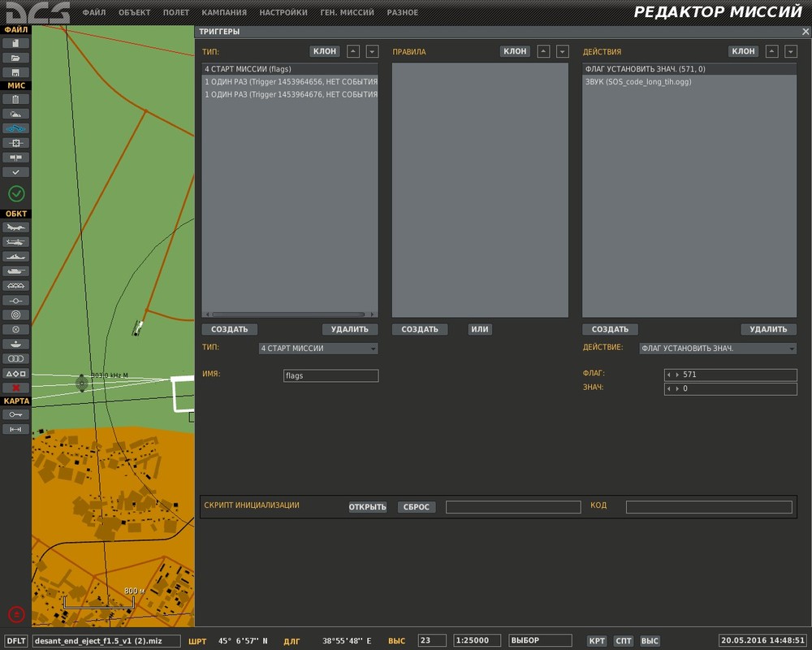The height and width of the screenshot is (650, 812).
Task: Click the save mission floppy icon
Action: pos(16,72)
